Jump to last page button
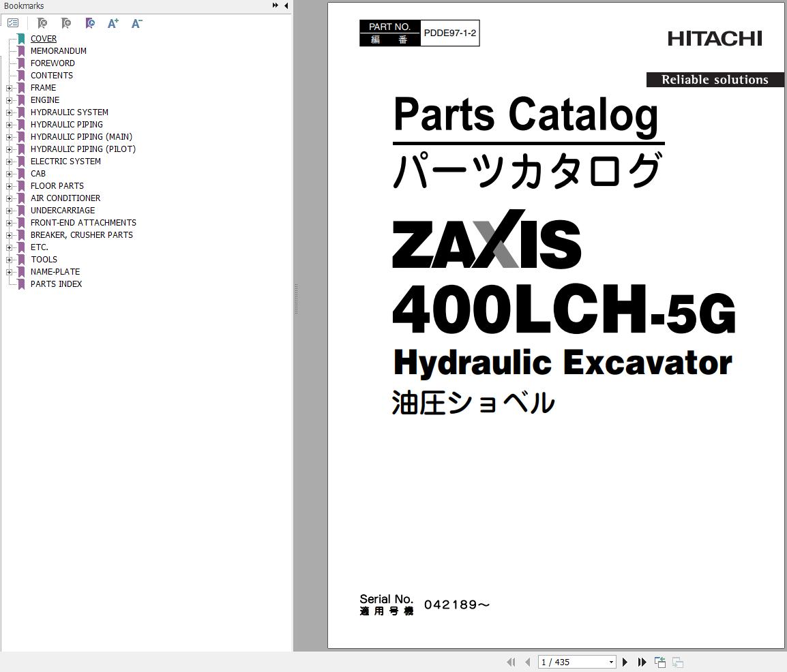This screenshot has height=672, width=787. click(x=642, y=662)
